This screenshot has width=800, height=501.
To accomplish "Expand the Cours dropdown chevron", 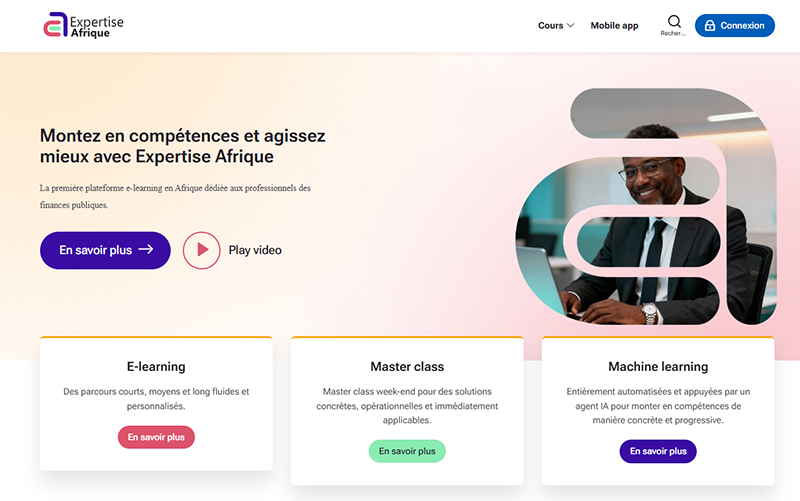I will point(571,26).
